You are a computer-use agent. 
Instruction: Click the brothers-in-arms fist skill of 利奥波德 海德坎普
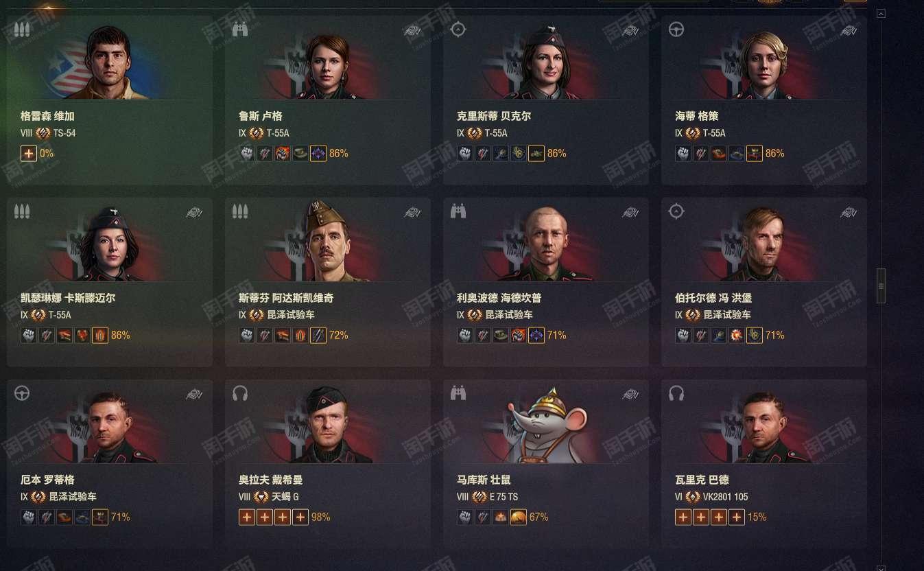click(465, 335)
